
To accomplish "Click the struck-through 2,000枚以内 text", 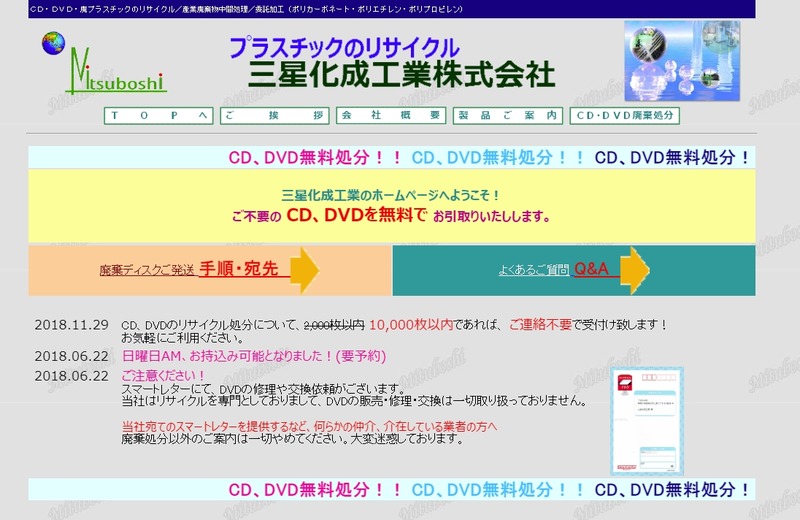I will pos(334,325).
